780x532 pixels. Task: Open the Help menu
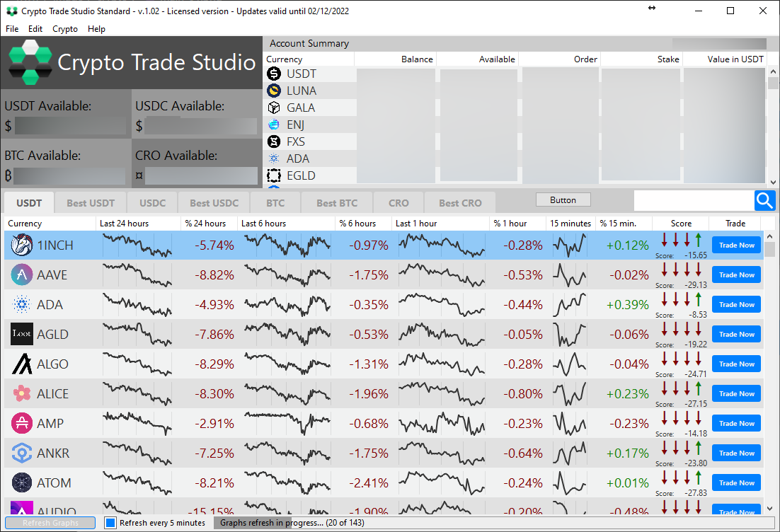click(x=96, y=29)
